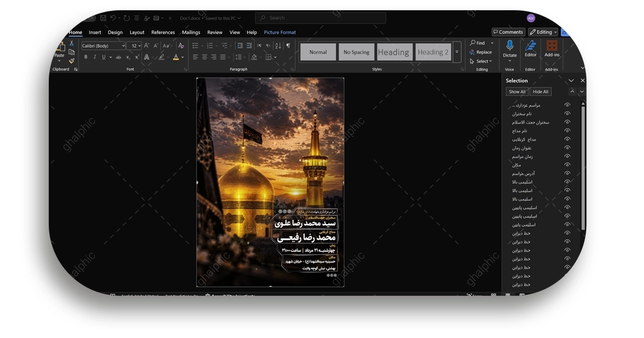This screenshot has width=644, height=338.
Task: Decrease paragraph indent
Action: pos(240,45)
